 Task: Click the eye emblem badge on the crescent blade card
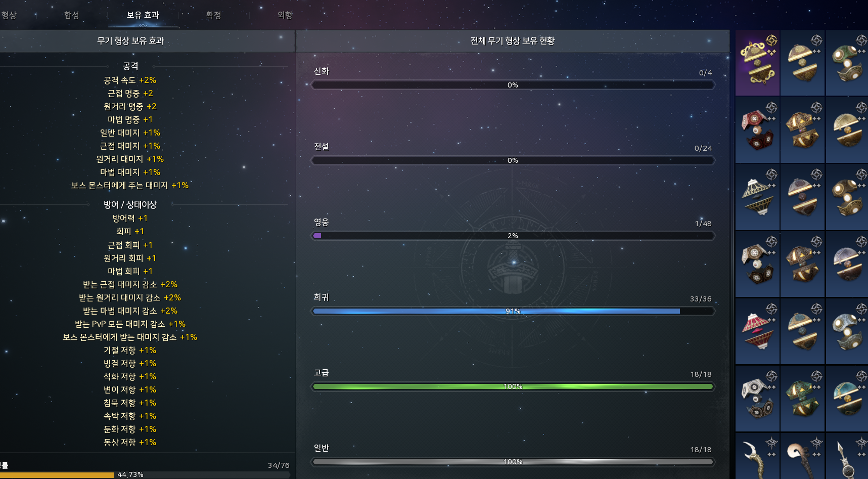click(x=771, y=443)
